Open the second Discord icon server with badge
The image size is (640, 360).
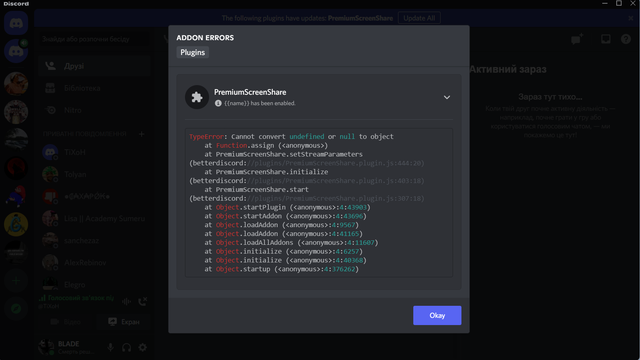pos(16,51)
